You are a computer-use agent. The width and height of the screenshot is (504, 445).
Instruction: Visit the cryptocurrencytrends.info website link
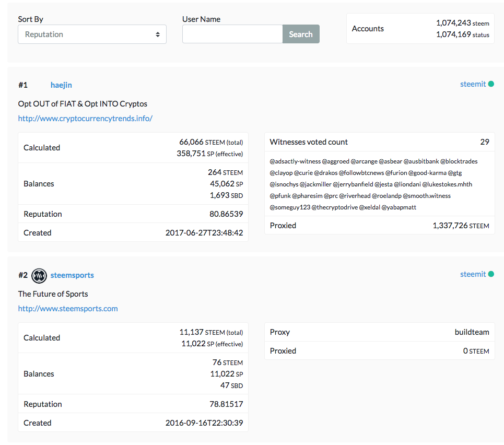point(85,119)
